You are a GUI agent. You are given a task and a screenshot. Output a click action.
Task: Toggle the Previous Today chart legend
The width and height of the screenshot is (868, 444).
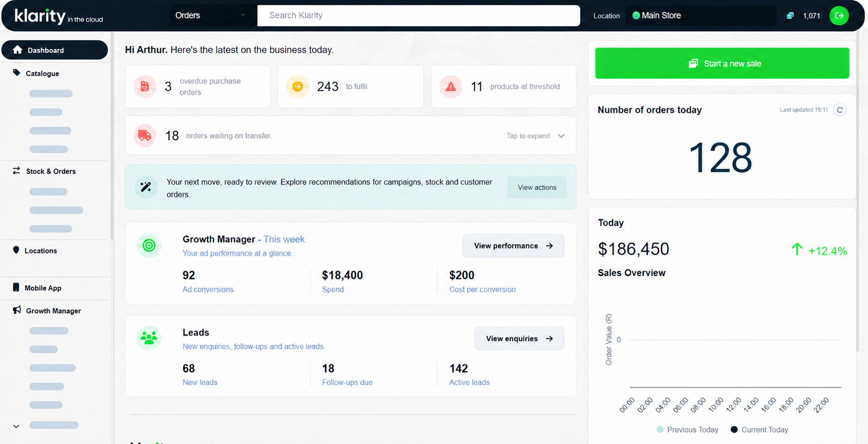pos(687,430)
